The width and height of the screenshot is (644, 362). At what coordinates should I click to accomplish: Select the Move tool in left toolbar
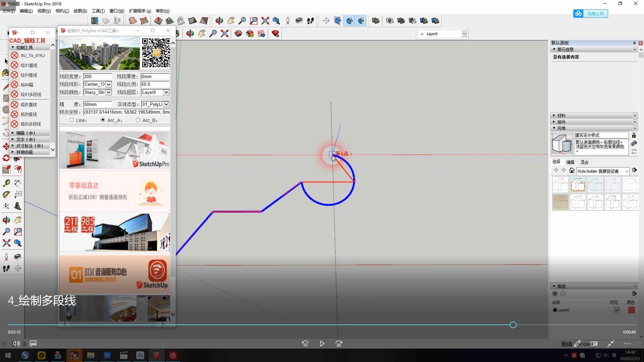[x=6, y=146]
